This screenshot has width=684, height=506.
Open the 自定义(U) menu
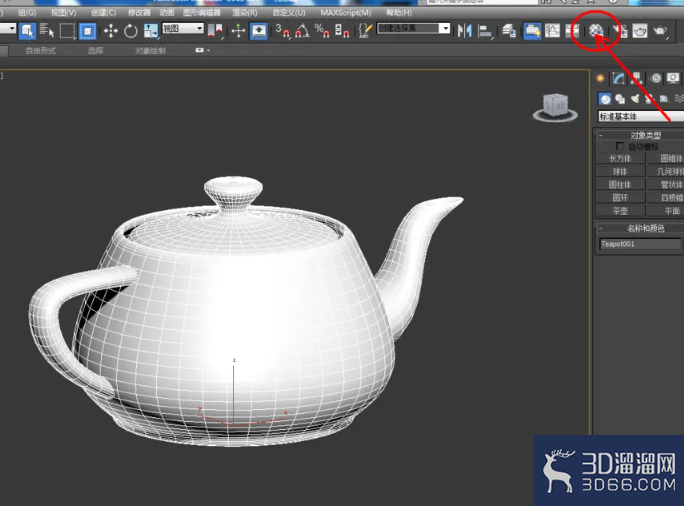click(x=289, y=13)
